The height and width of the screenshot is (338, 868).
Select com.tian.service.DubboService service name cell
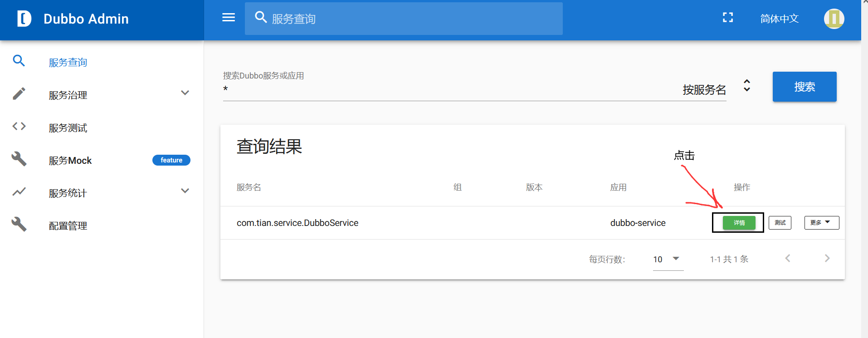point(297,223)
